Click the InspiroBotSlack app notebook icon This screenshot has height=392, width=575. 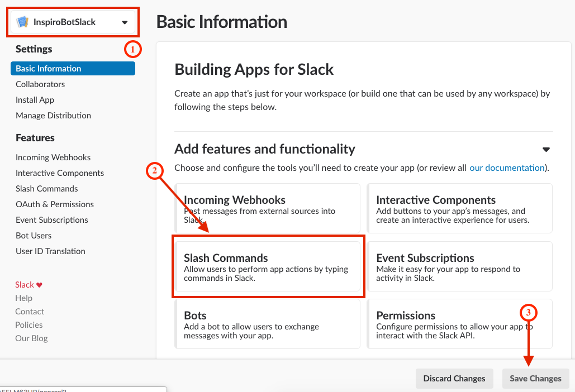pyautogui.click(x=22, y=22)
